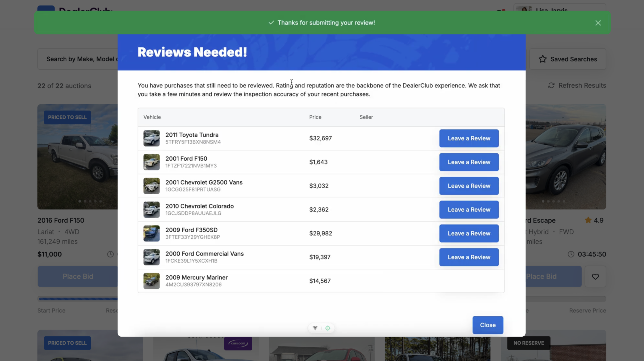This screenshot has width=644, height=361.
Task: Click the Seller column header
Action: pyautogui.click(x=366, y=117)
